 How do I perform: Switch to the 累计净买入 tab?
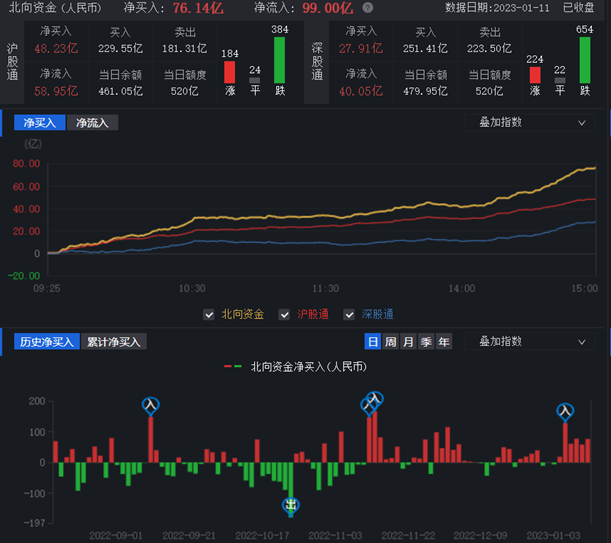coord(114,341)
